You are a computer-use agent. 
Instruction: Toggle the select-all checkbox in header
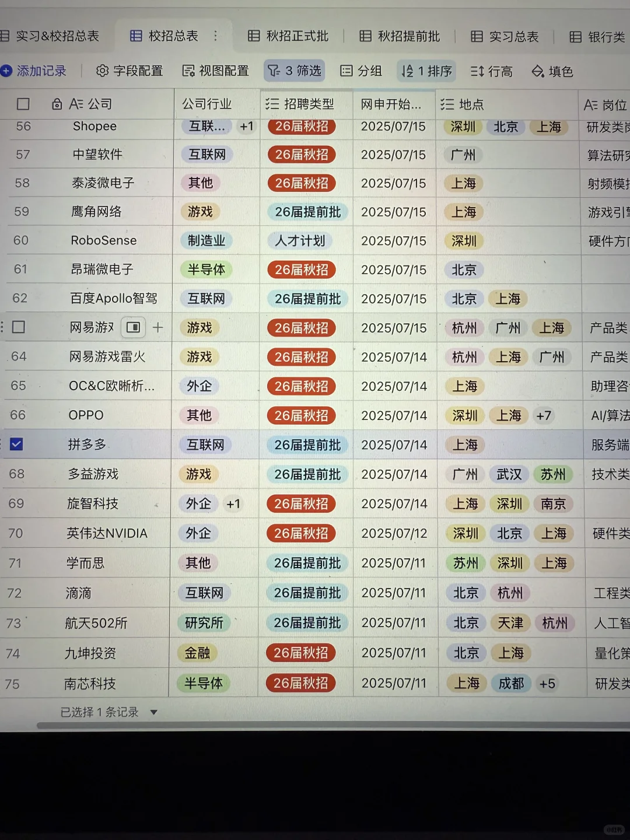click(23, 104)
